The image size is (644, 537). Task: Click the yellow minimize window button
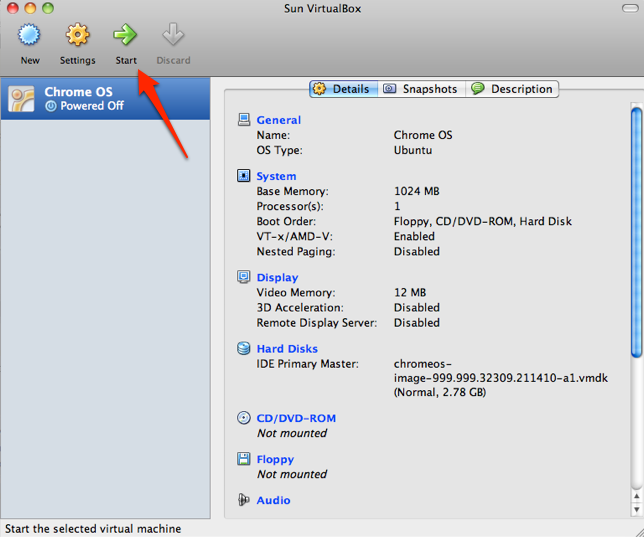(x=30, y=8)
